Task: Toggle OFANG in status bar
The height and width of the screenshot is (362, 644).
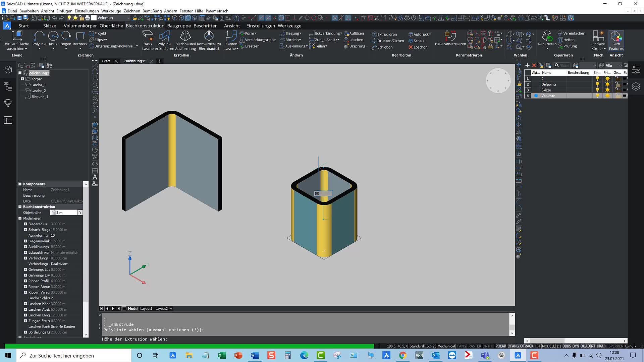Action: 513,346
